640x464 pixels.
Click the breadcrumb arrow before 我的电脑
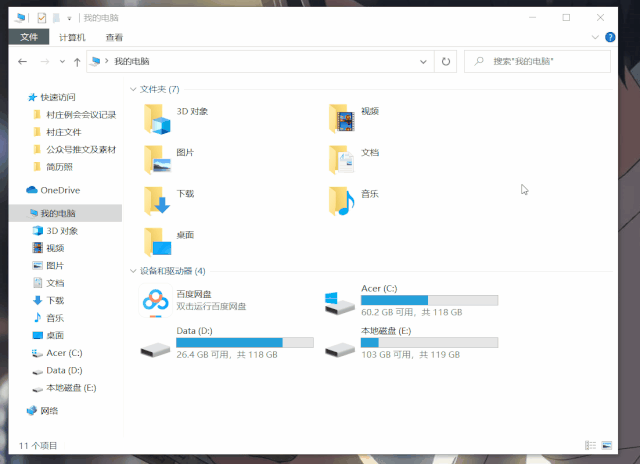107,61
